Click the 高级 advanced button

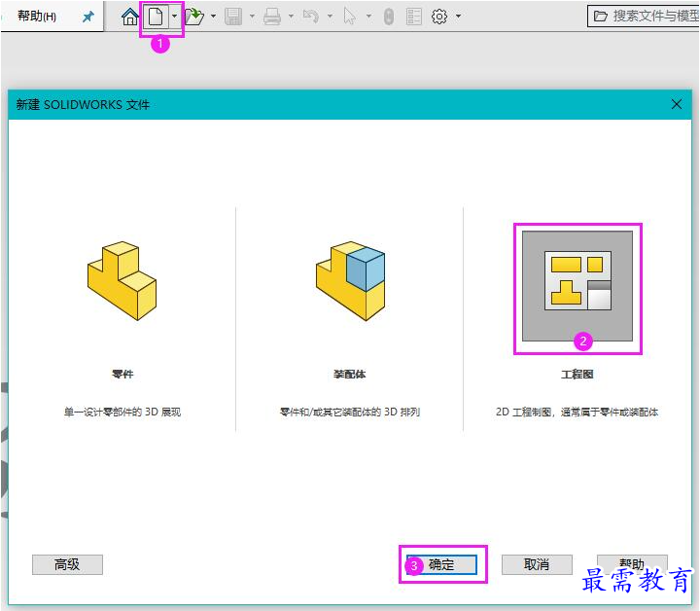tap(67, 564)
